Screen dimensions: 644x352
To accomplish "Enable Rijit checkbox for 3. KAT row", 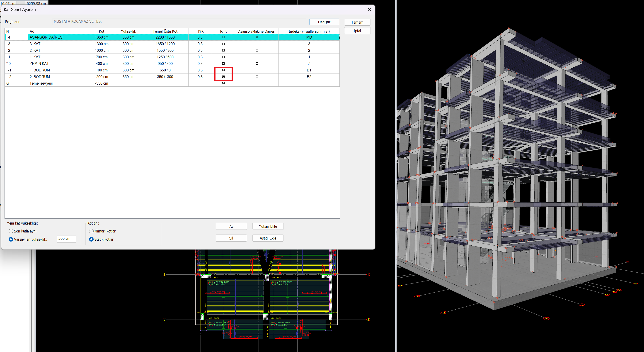I will click(x=223, y=44).
